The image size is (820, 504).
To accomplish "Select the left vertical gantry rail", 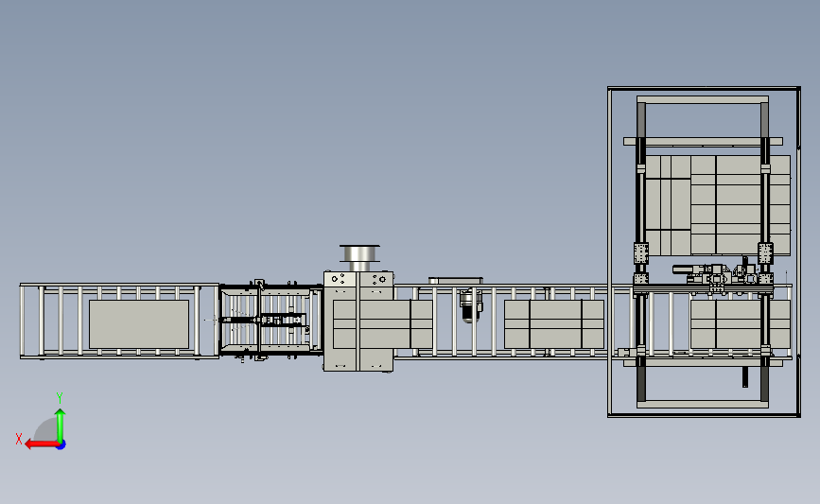I will 641,251.
